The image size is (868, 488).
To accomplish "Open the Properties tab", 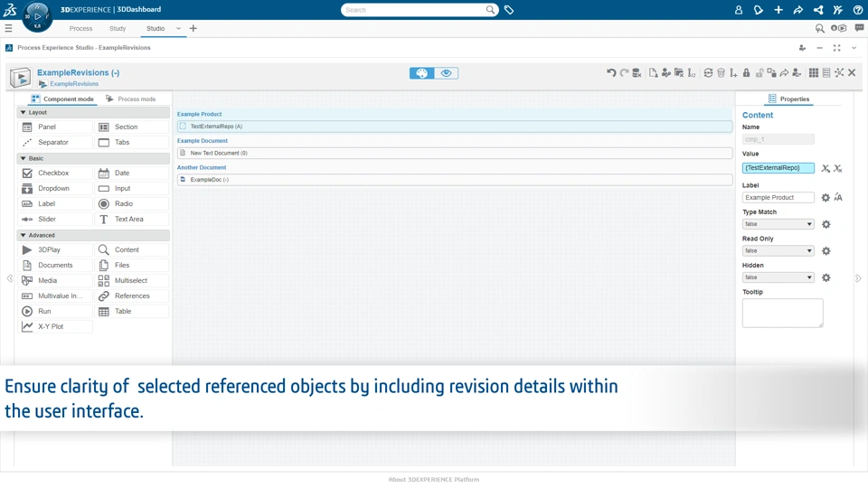I will point(788,99).
